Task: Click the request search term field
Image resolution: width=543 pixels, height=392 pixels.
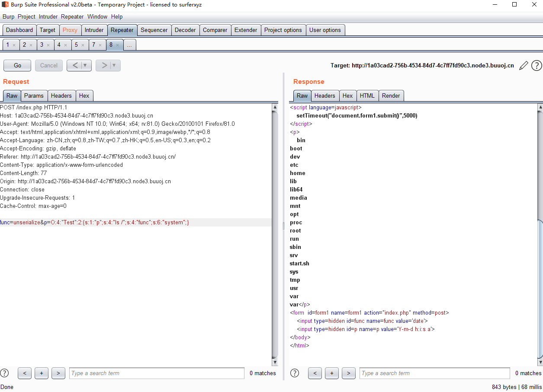Action: (x=157, y=373)
